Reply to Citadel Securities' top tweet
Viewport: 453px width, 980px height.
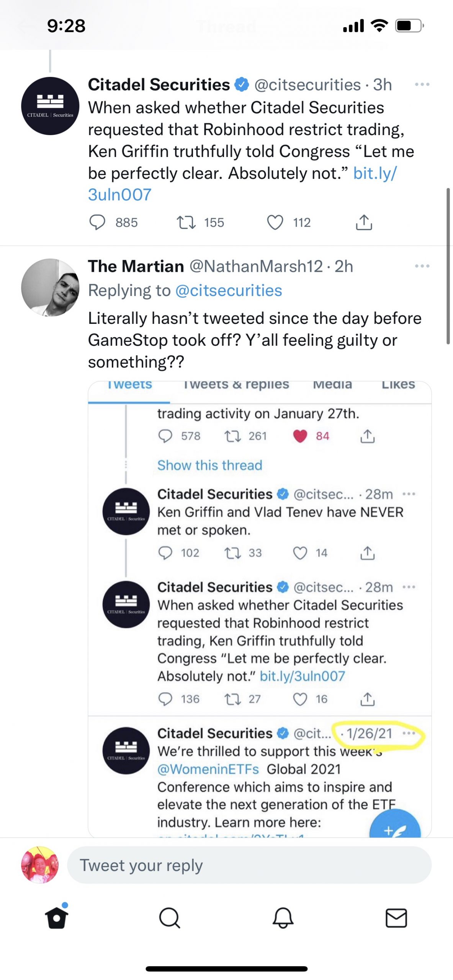[97, 222]
